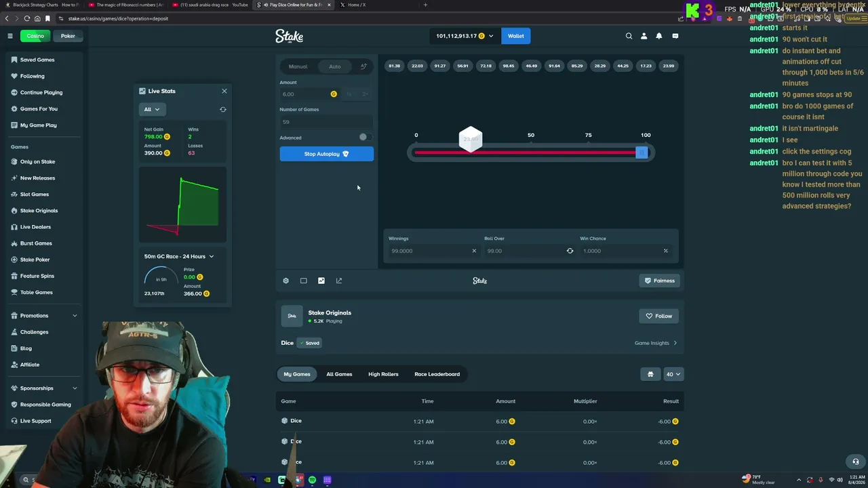
Task: Switch to the Casino mode toggle
Action: 35,36
